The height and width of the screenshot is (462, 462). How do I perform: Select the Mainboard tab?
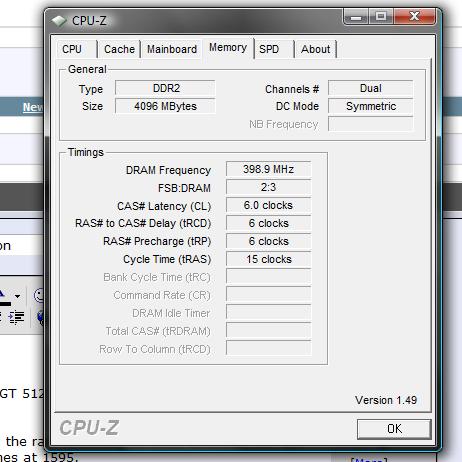[172, 49]
